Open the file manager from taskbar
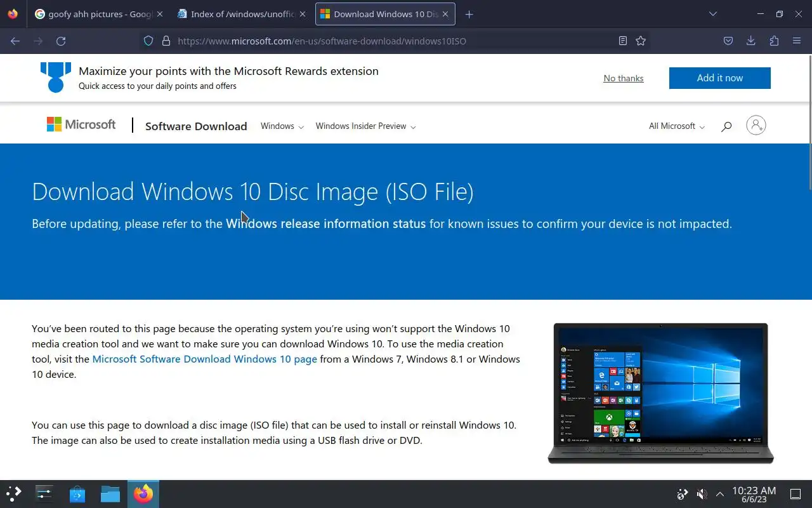 pyautogui.click(x=110, y=493)
